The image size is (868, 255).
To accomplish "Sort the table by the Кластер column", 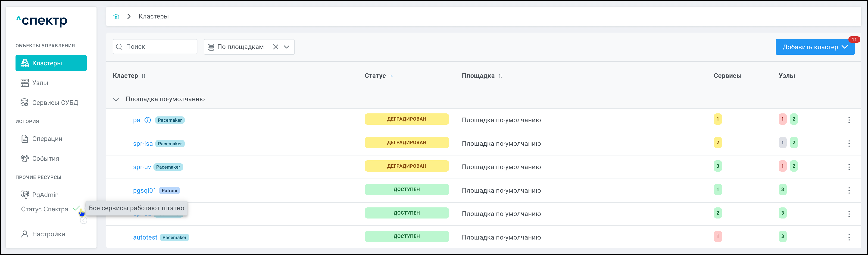I will coord(144,76).
